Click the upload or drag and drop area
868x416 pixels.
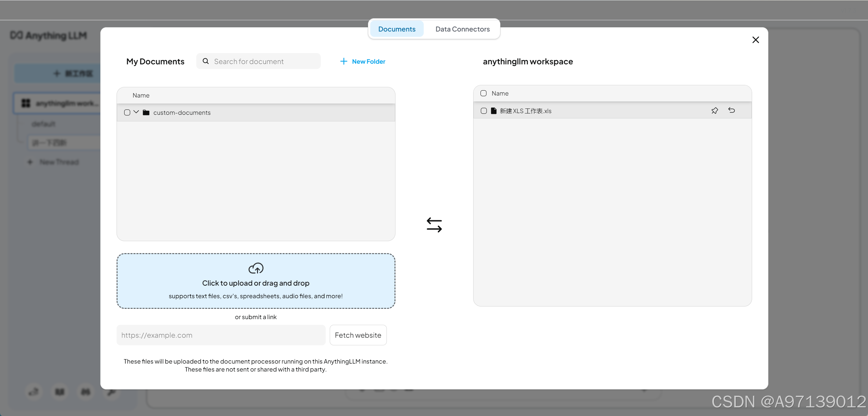point(256,281)
